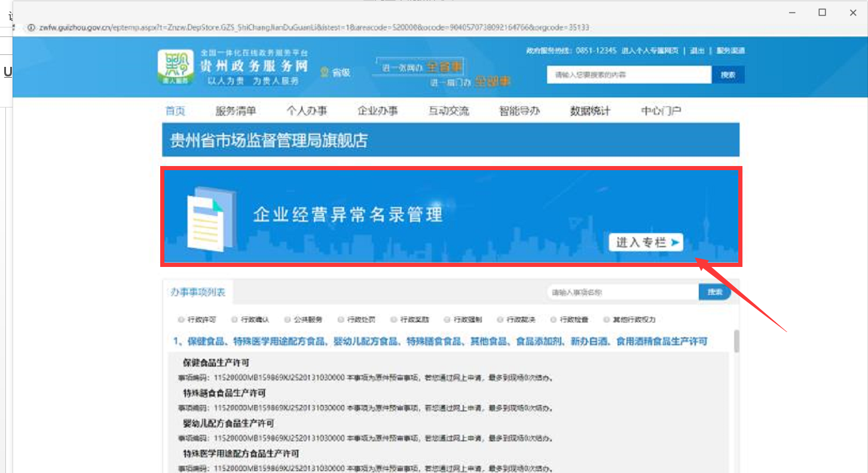Click the 请输入事项名称 search input field

point(622,293)
